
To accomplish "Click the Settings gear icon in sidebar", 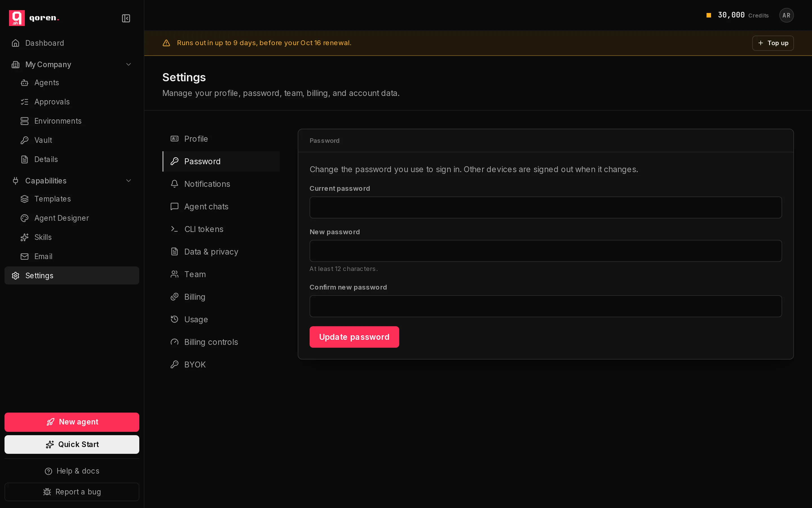I will [x=16, y=275].
